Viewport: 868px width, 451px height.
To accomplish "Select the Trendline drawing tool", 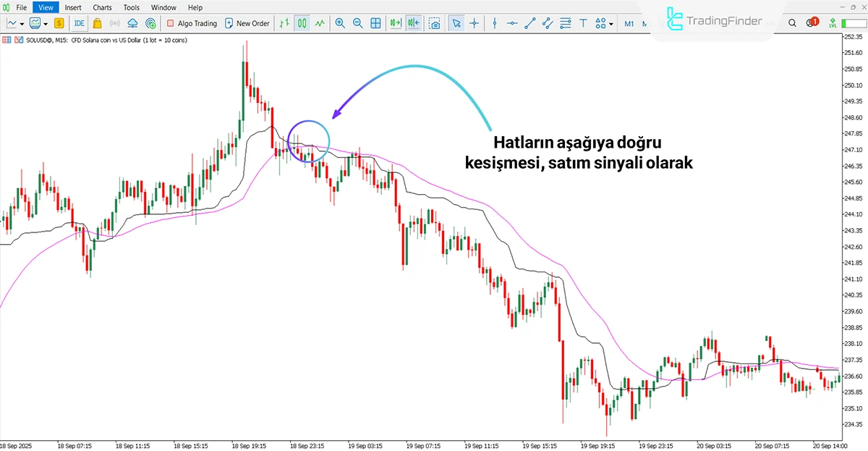I will [x=529, y=23].
